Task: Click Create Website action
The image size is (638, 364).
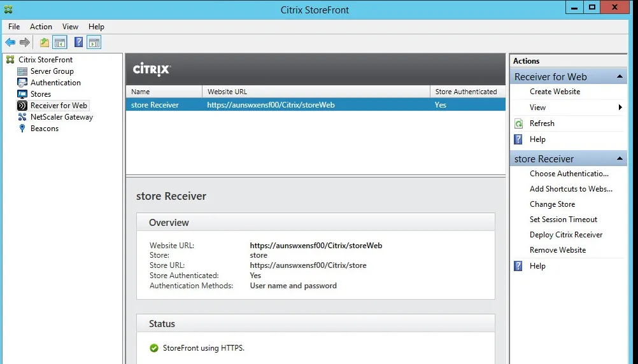Action: [555, 92]
